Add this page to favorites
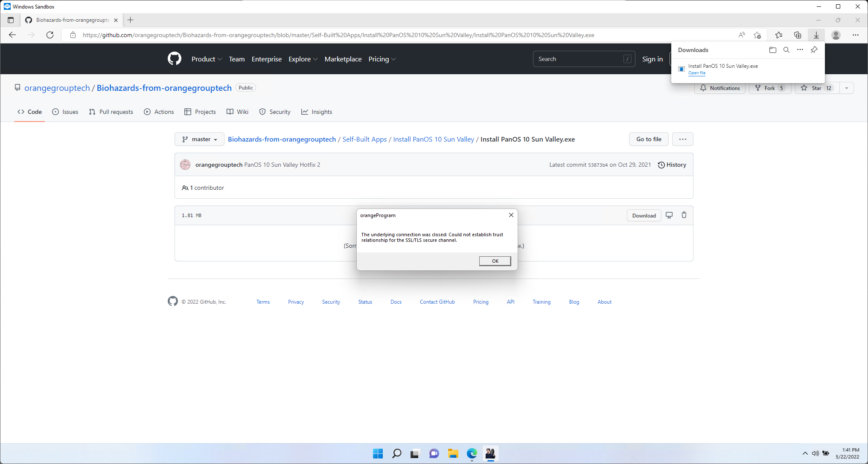868x464 pixels. (x=758, y=35)
